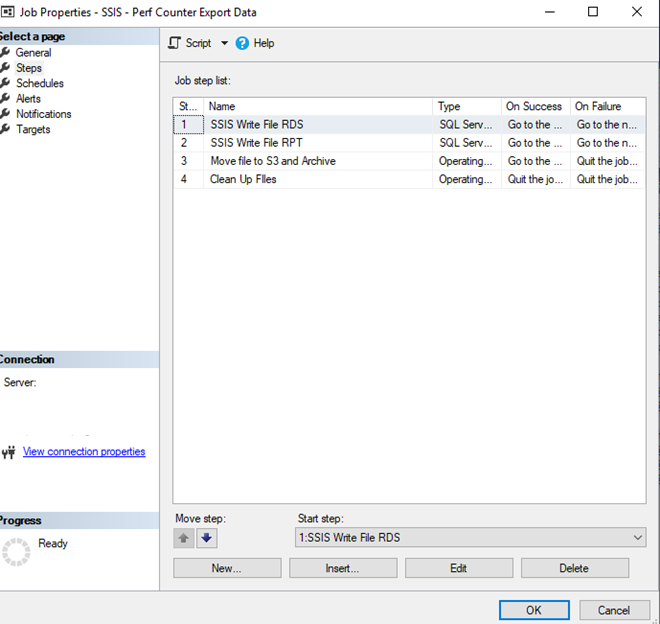Click step number 2 cell
Viewport: 660px width, 624px height.
[188, 143]
